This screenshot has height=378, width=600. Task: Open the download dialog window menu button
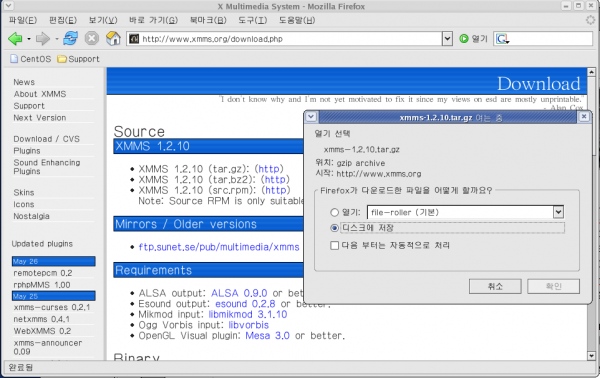point(311,117)
